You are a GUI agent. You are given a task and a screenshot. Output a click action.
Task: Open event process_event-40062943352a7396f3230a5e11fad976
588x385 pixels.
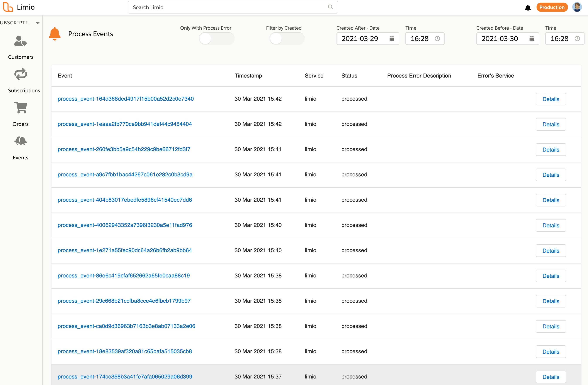click(x=125, y=225)
